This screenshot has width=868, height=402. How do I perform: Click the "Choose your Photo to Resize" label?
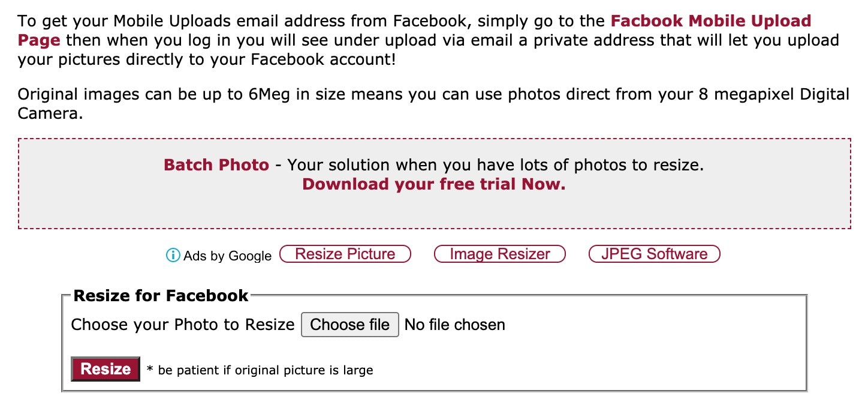[x=183, y=325]
